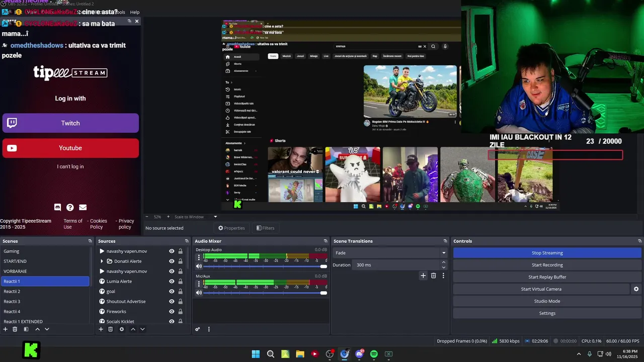Add a new scene with plus icon

[x=6, y=329]
